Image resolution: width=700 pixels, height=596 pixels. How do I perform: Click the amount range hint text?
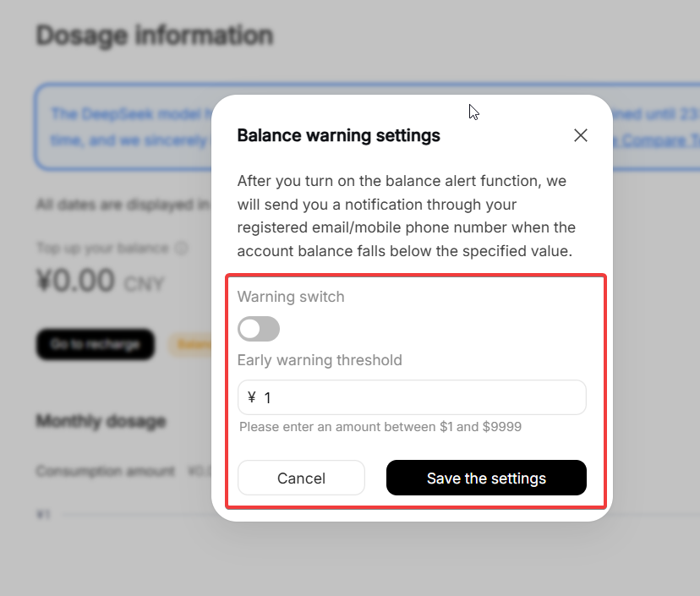380,427
